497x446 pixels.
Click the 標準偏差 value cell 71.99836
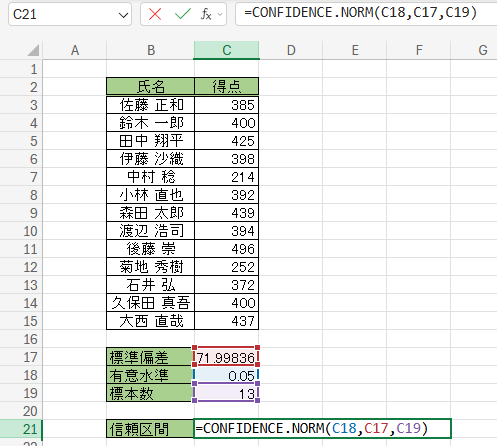coord(226,356)
